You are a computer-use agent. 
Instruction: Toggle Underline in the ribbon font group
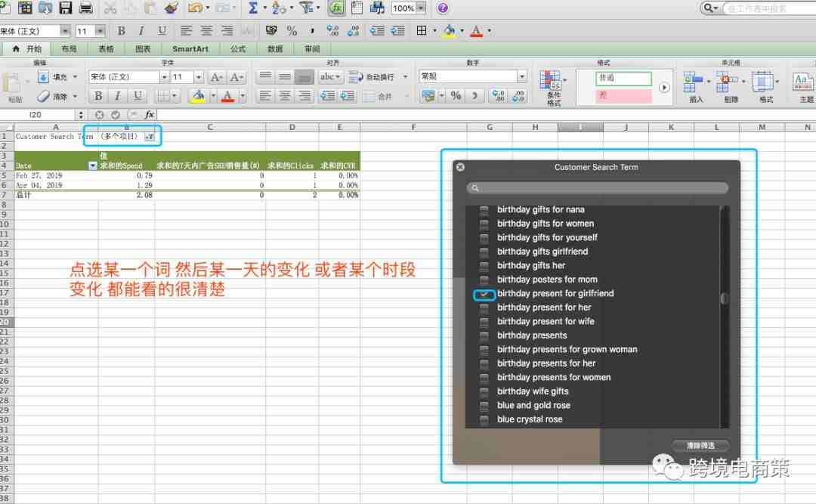point(138,96)
